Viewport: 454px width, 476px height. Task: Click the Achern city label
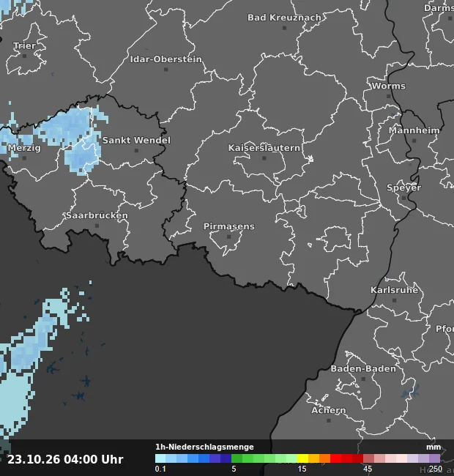(x=329, y=410)
